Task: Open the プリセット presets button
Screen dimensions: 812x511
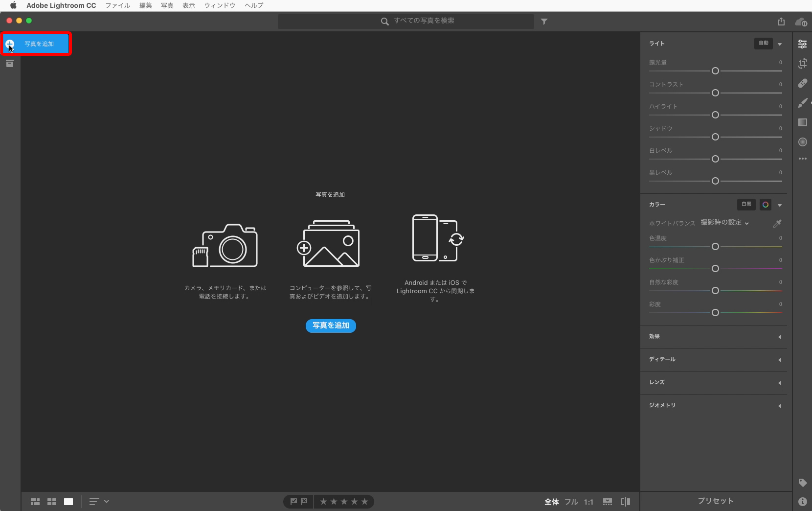Action: pos(716,501)
